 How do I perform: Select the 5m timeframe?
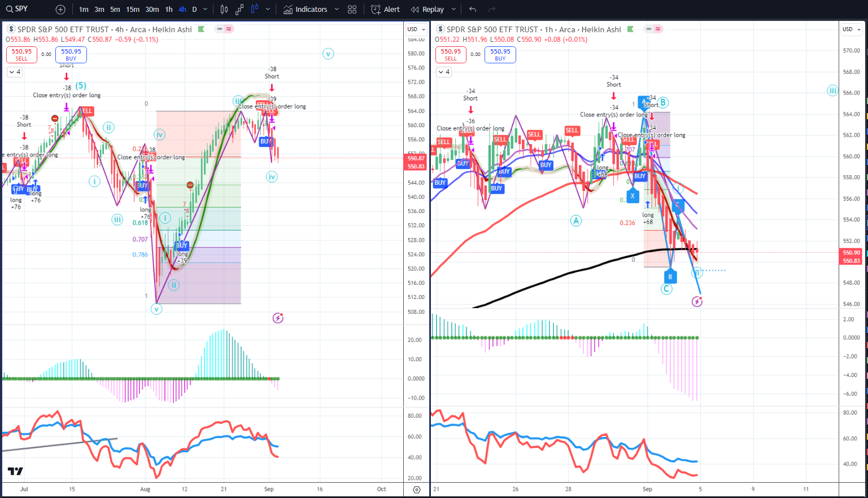pyautogui.click(x=115, y=10)
